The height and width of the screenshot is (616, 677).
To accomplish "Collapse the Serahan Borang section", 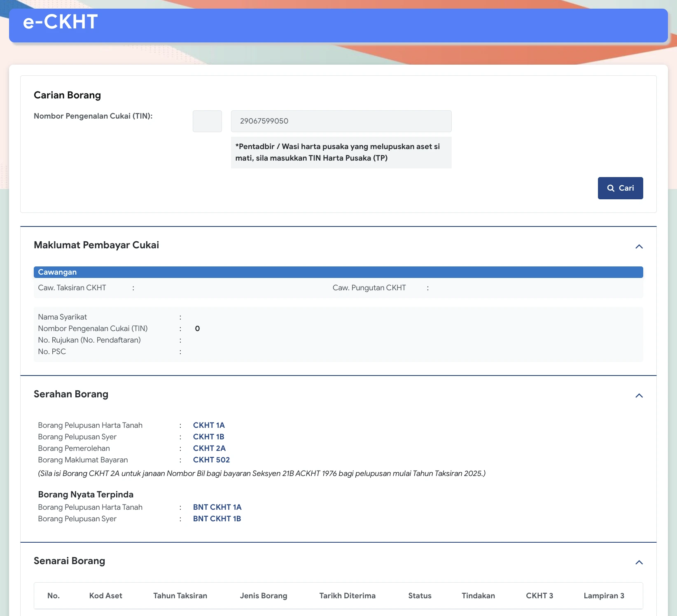I will coord(639,396).
